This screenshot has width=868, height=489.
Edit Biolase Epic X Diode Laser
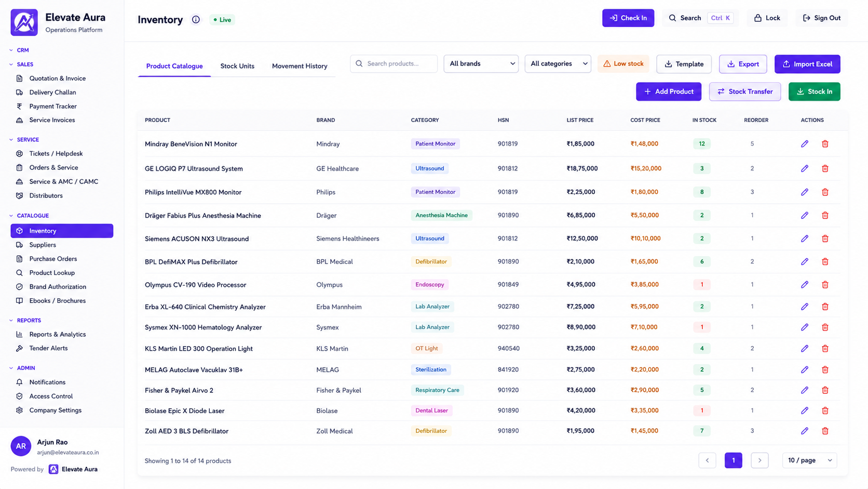(x=804, y=411)
